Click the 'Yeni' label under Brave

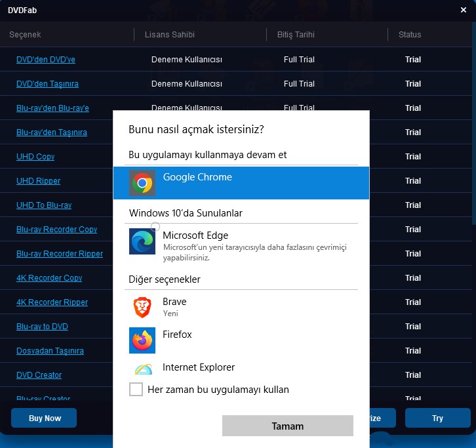[x=170, y=314]
